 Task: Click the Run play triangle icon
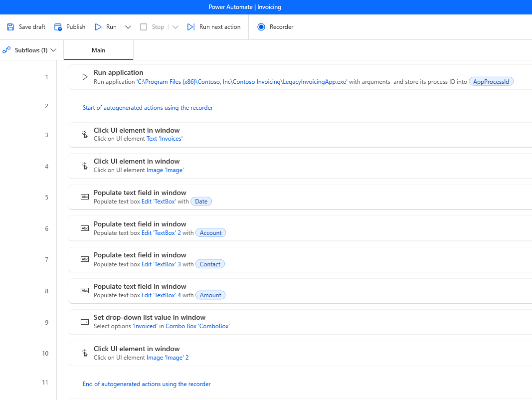(98, 27)
